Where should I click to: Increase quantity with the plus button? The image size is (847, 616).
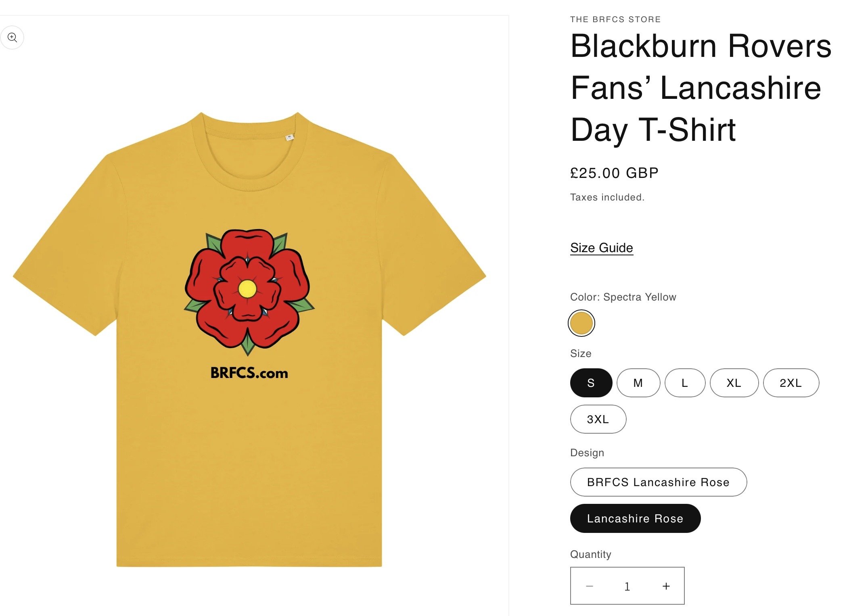[x=666, y=586]
